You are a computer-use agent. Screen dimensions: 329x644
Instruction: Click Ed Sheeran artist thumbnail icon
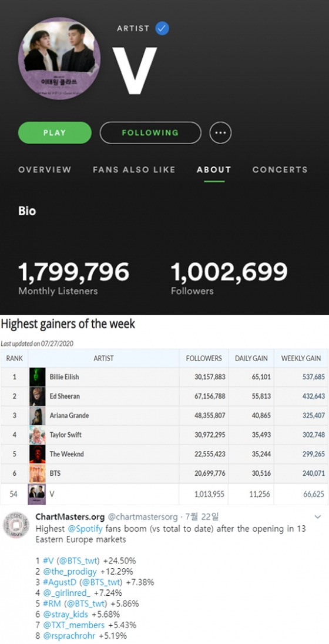[x=38, y=396]
